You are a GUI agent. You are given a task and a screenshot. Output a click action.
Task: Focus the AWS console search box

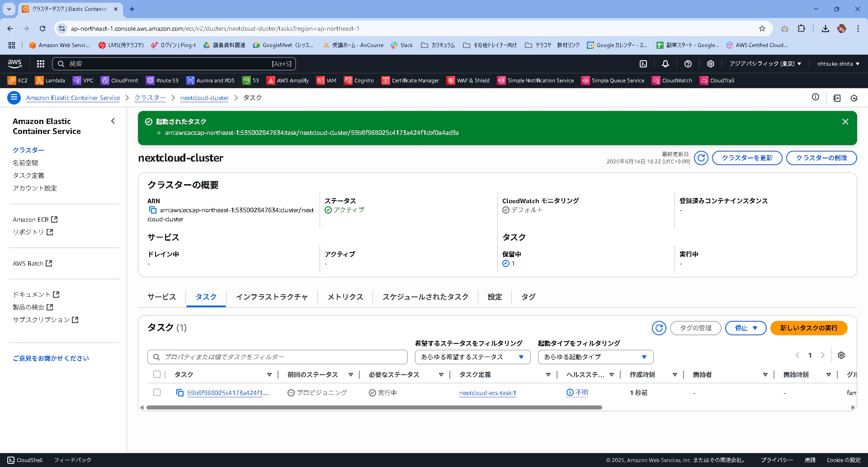[174, 64]
